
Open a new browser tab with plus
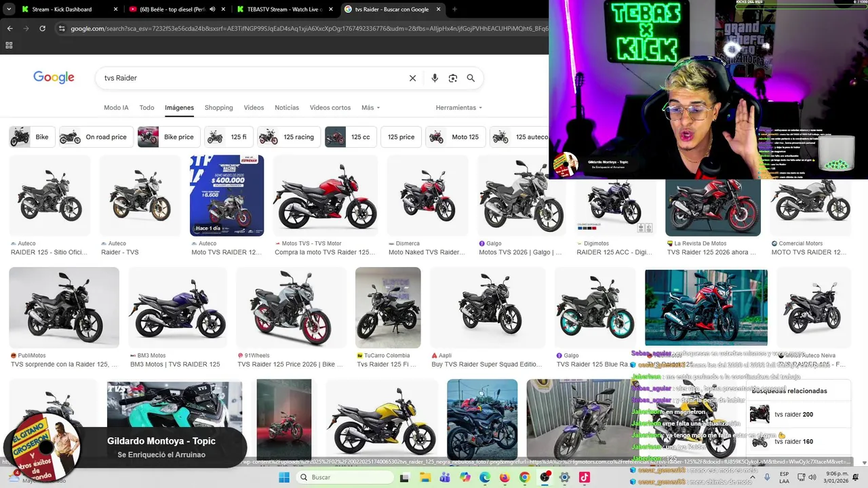coord(454,9)
